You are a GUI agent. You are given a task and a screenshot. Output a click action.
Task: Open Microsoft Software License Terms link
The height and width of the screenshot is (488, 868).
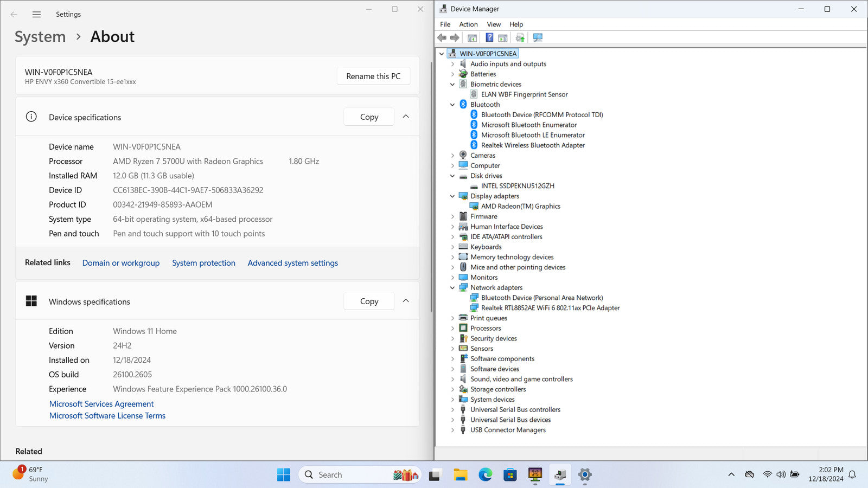point(107,416)
